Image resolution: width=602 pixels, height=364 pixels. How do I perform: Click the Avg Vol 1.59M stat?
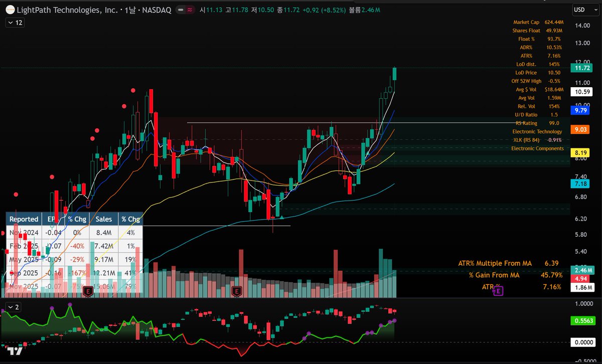(541, 98)
